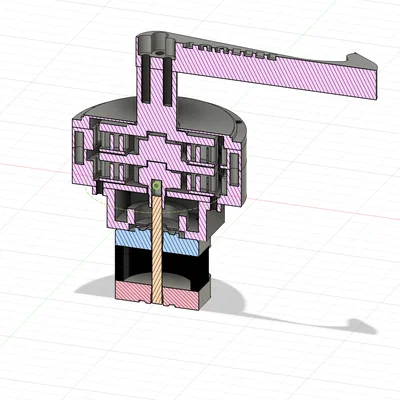Image resolution: width=400 pixels, height=400 pixels.
Task: Select the small green pin atop the shaft
Action: point(156,186)
